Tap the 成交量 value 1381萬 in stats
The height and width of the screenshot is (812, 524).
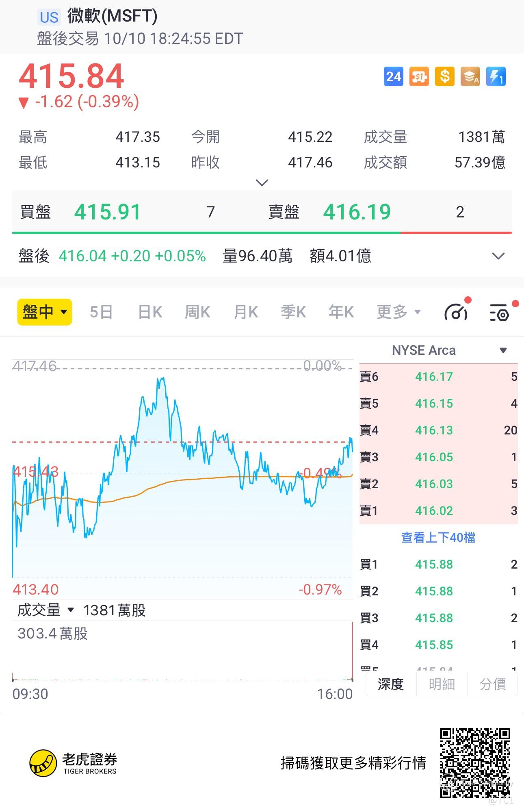click(482, 137)
